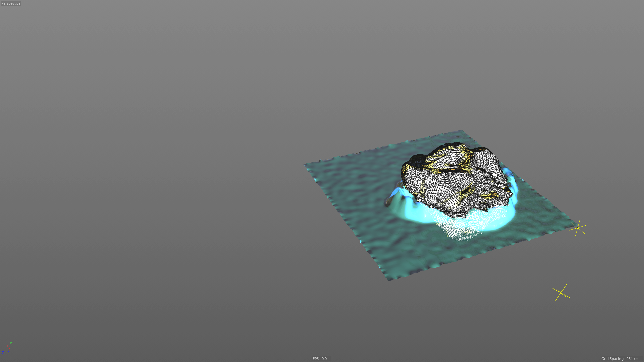This screenshot has width=644, height=362.
Task: Click the axis gizmo origin point
Action: point(11,350)
